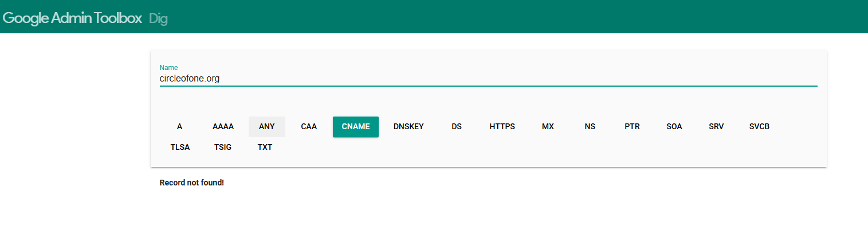Select the DS record type
This screenshot has width=868, height=248.
pyautogui.click(x=457, y=127)
